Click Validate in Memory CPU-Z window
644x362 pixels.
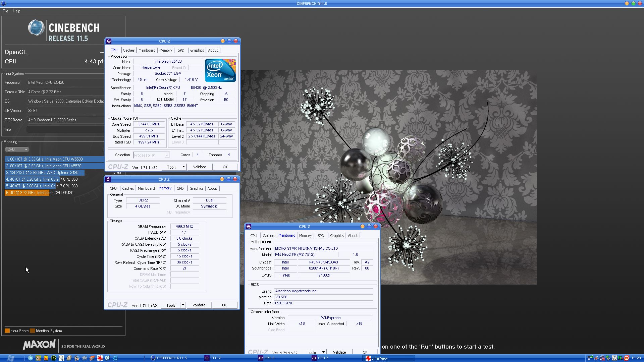pos(199,305)
